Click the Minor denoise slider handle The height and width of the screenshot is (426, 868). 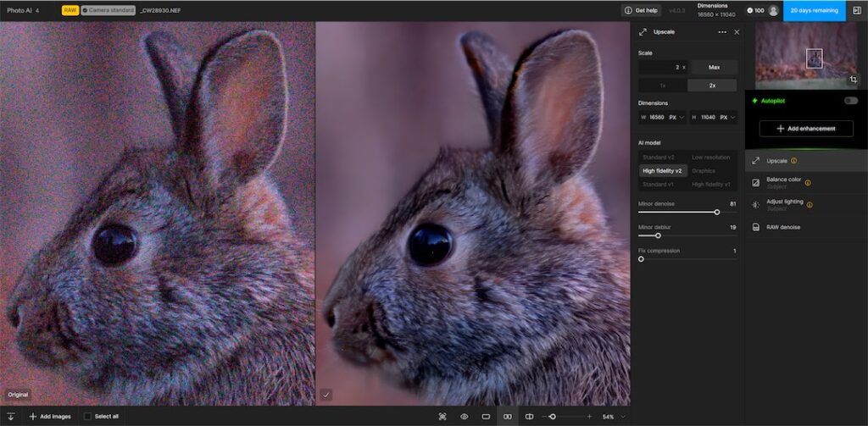click(x=717, y=212)
